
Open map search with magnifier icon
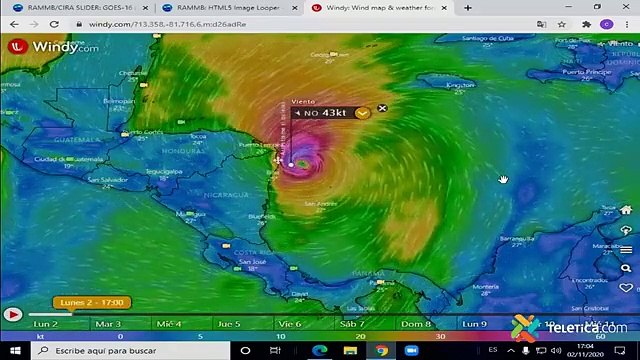pyautogui.click(x=626, y=268)
